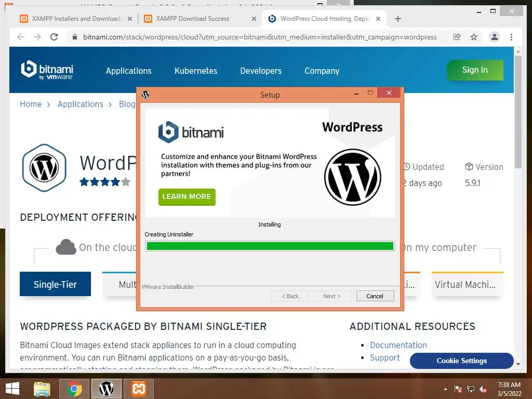The image size is (532, 399).
Task: Click the address bar URL field
Action: pos(260,37)
